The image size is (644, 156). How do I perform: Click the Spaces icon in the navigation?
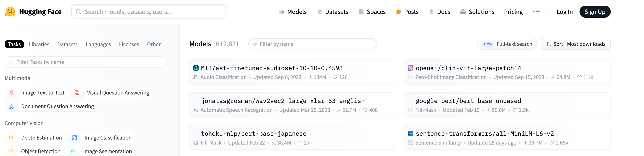click(361, 12)
